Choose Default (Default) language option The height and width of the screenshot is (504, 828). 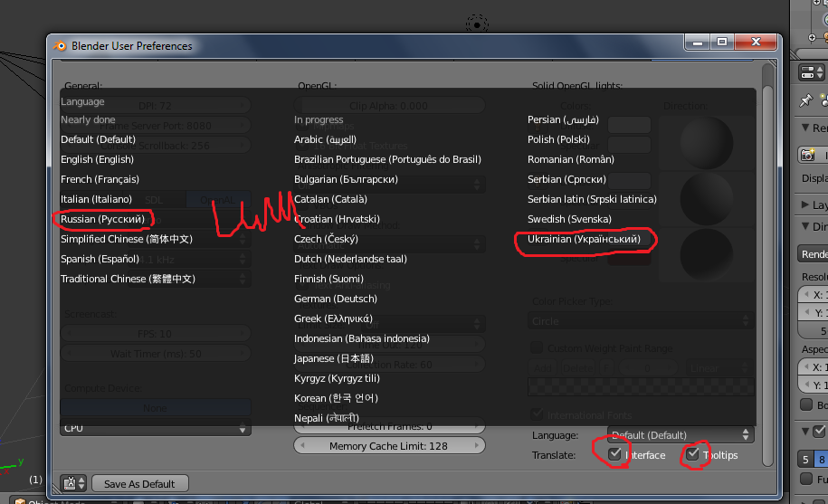coord(99,139)
